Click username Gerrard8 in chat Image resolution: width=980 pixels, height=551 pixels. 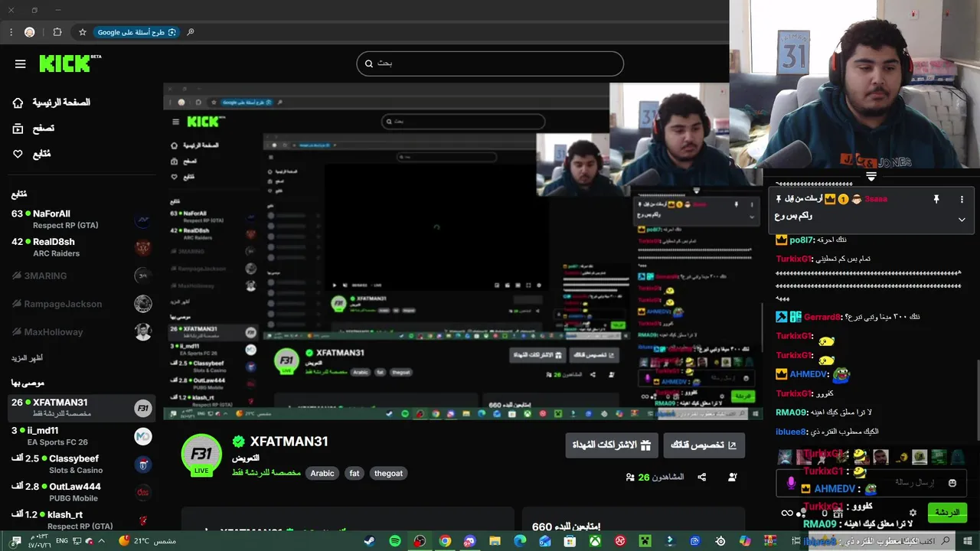(823, 317)
